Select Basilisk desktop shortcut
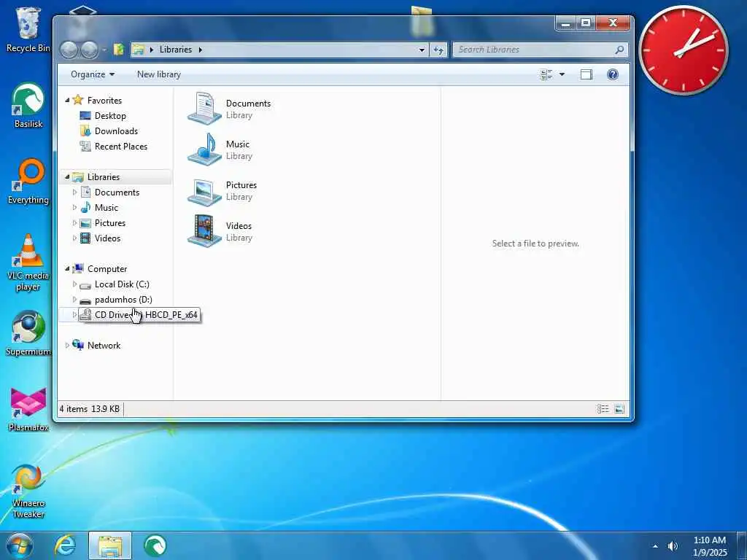 click(x=28, y=105)
